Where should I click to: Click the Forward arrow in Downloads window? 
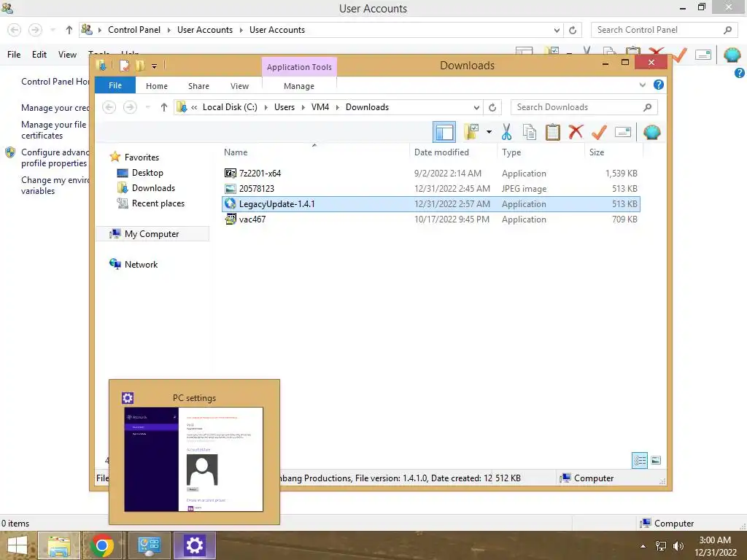click(x=130, y=107)
